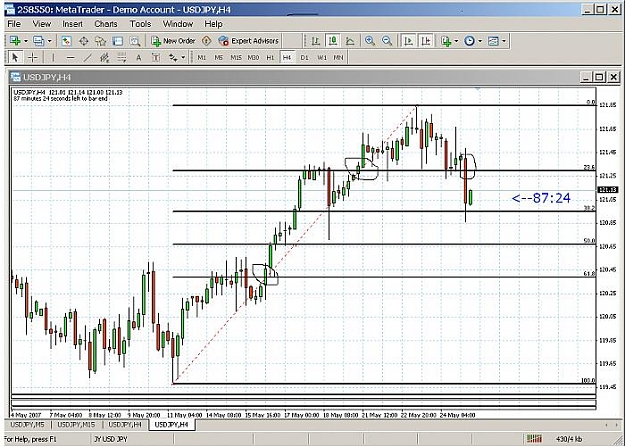Click the New Order button
The image size is (625, 447).
point(173,41)
